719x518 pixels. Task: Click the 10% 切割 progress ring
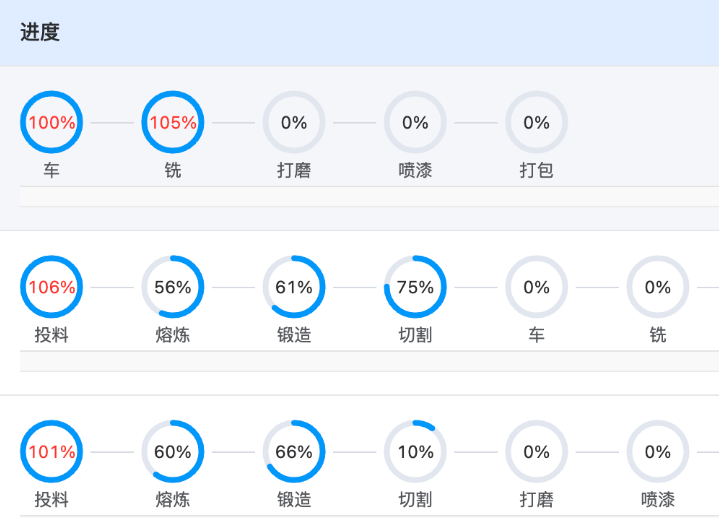click(415, 451)
